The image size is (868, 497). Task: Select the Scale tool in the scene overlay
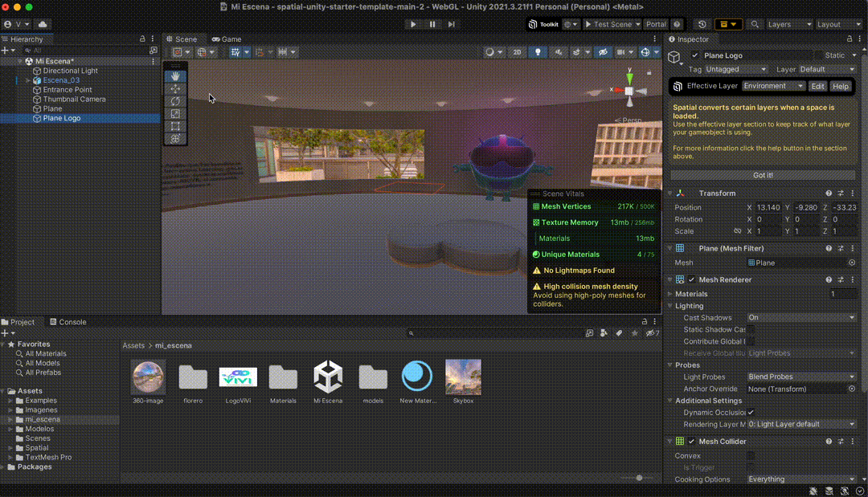tap(175, 114)
